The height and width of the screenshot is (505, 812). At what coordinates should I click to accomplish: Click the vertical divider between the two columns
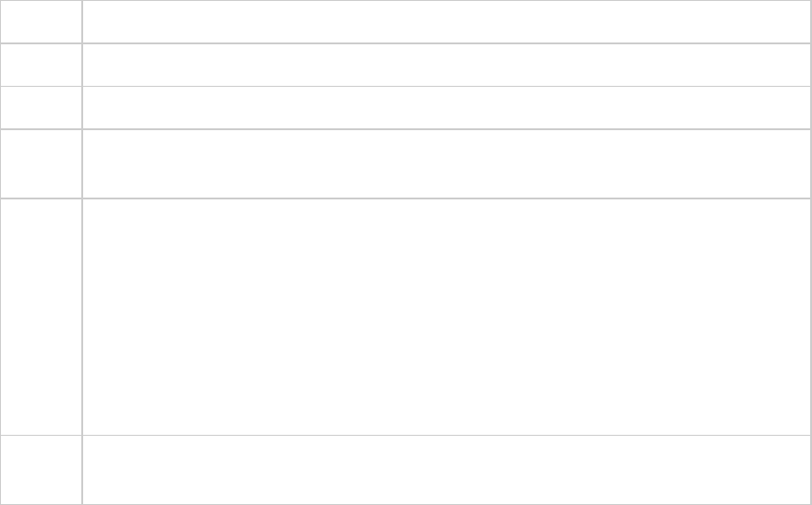(x=81, y=277)
